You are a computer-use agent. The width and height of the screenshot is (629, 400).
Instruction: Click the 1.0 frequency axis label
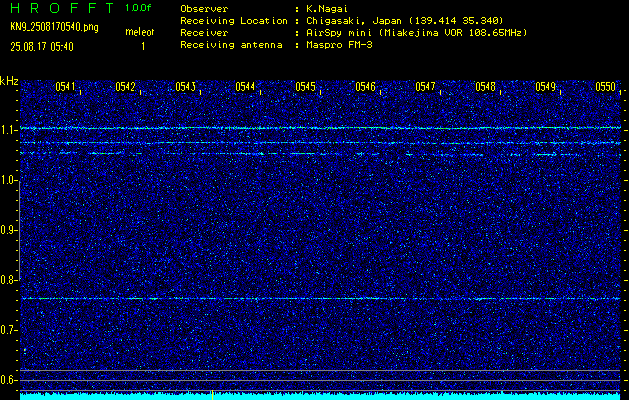point(8,180)
